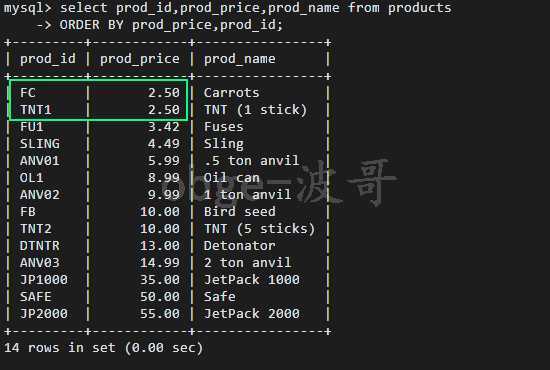Click the 1 ton anvil name
This screenshot has width=550, height=370.
pyautogui.click(x=247, y=195)
